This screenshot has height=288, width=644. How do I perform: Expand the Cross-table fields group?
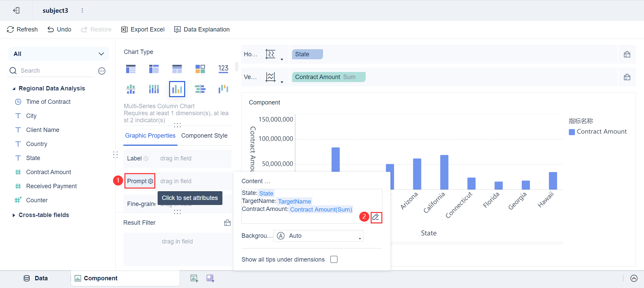pos(14,215)
